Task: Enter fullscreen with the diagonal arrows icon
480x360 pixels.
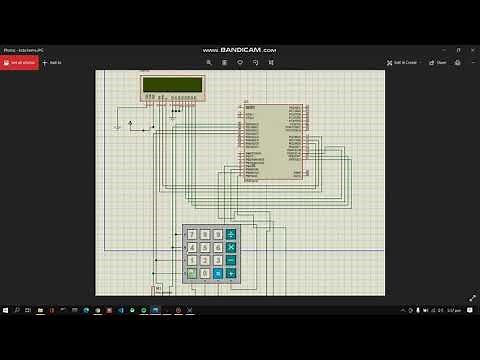Action: coord(472,298)
